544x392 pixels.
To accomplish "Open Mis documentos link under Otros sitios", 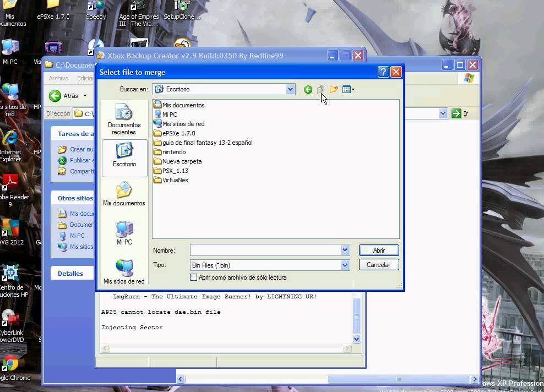I will (77, 214).
